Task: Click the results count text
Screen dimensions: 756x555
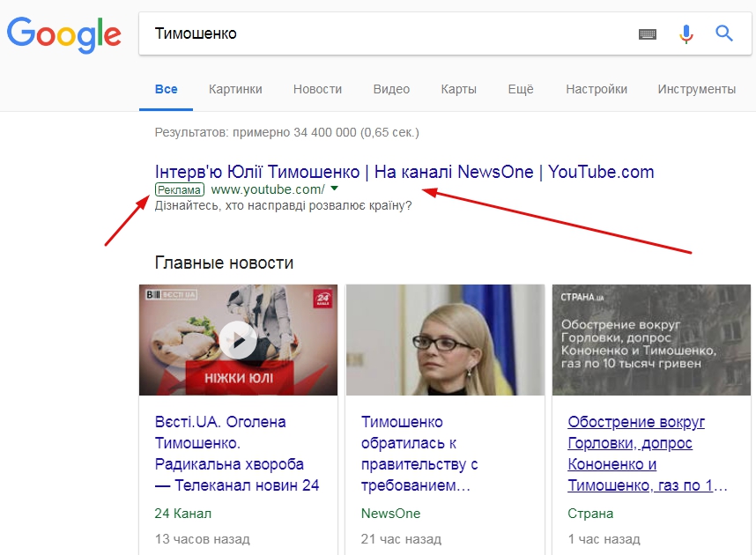Action: pyautogui.click(x=287, y=133)
